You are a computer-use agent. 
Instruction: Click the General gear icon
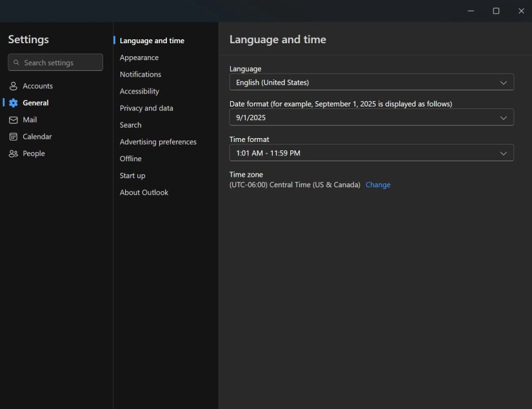pyautogui.click(x=13, y=103)
